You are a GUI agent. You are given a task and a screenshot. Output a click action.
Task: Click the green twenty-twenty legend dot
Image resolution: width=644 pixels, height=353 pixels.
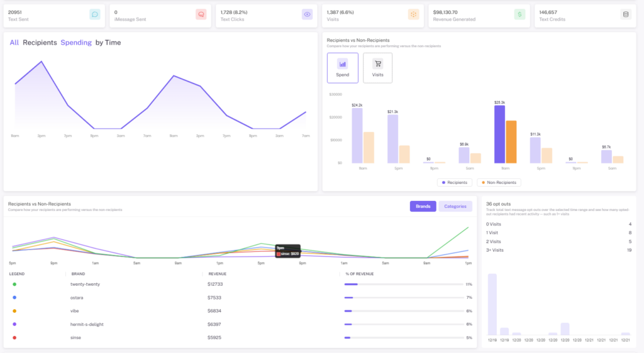tap(14, 284)
